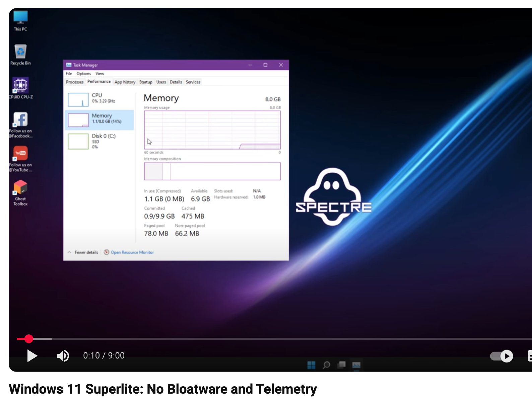Open the Startup tab
This screenshot has width=532, height=401.
click(146, 82)
